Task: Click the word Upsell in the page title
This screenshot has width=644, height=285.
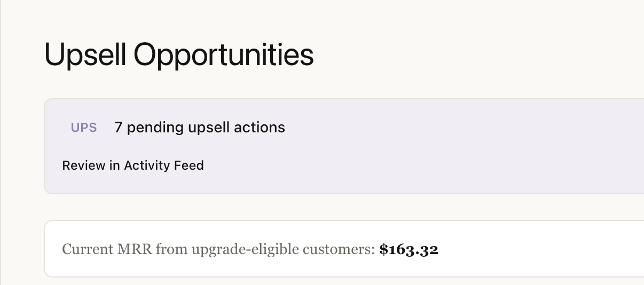Action: [85, 54]
